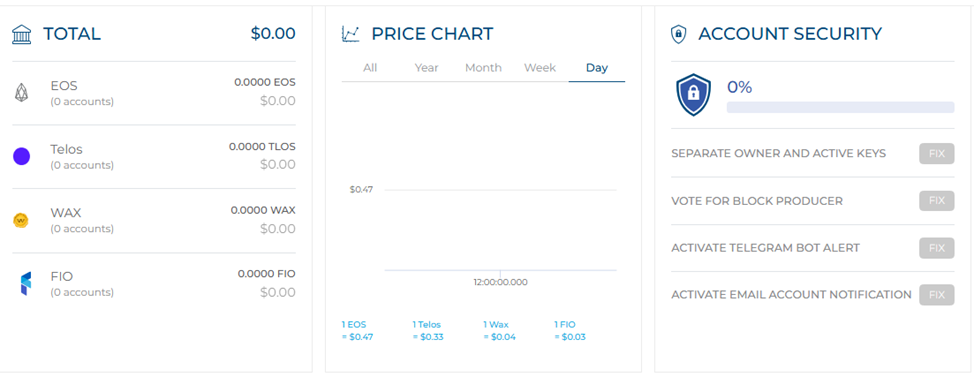Click the 0% security progress bar

pos(840,107)
